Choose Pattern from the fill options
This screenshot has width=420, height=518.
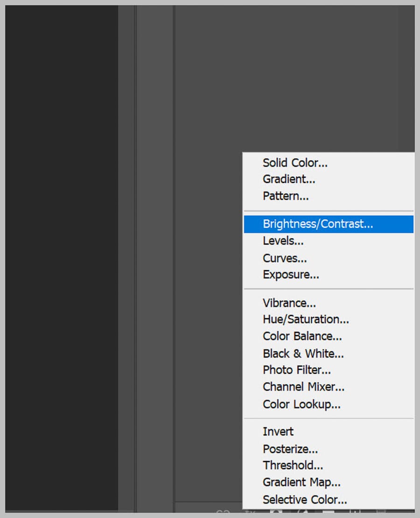[x=286, y=196]
